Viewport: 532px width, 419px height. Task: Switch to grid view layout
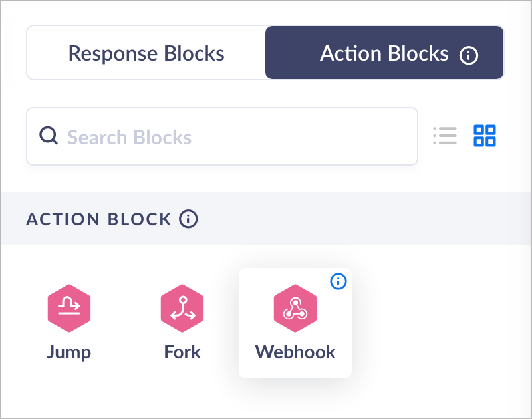tap(485, 136)
